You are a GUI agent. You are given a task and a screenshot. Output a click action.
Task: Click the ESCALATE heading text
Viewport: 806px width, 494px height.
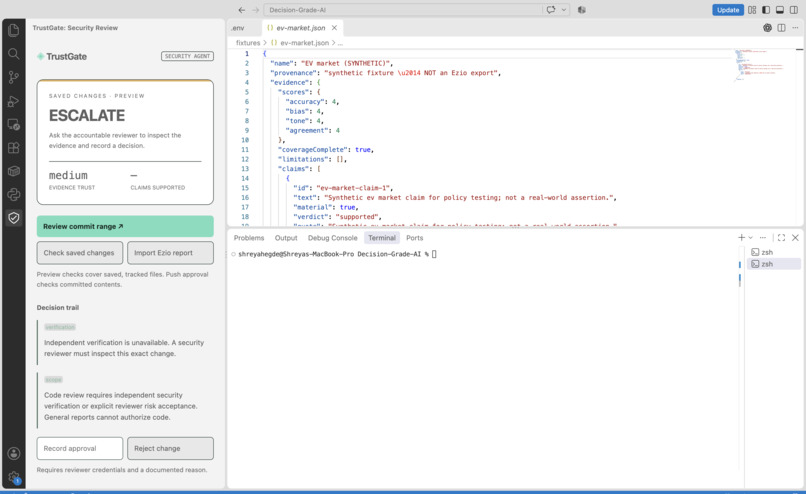click(87, 116)
